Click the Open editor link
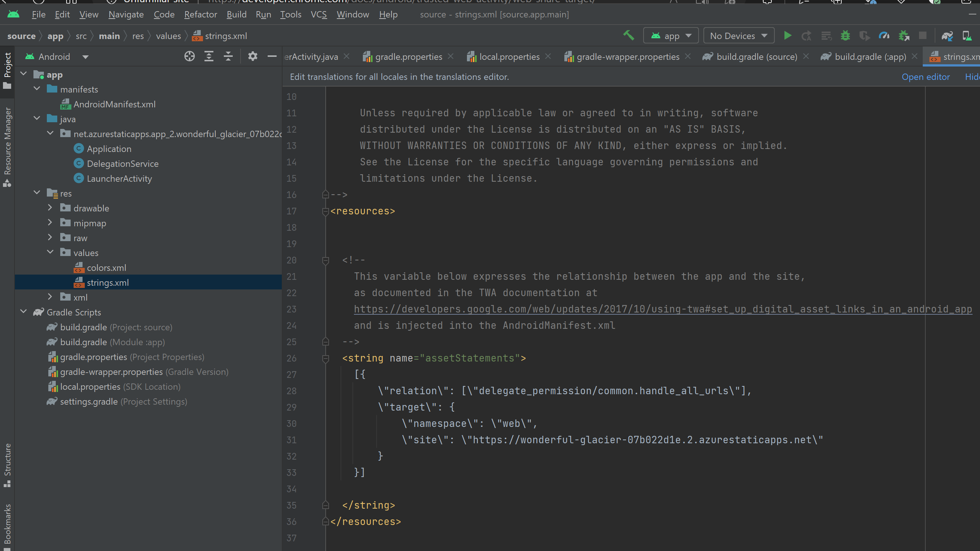Screen dimensions: 980x551 pos(926,77)
